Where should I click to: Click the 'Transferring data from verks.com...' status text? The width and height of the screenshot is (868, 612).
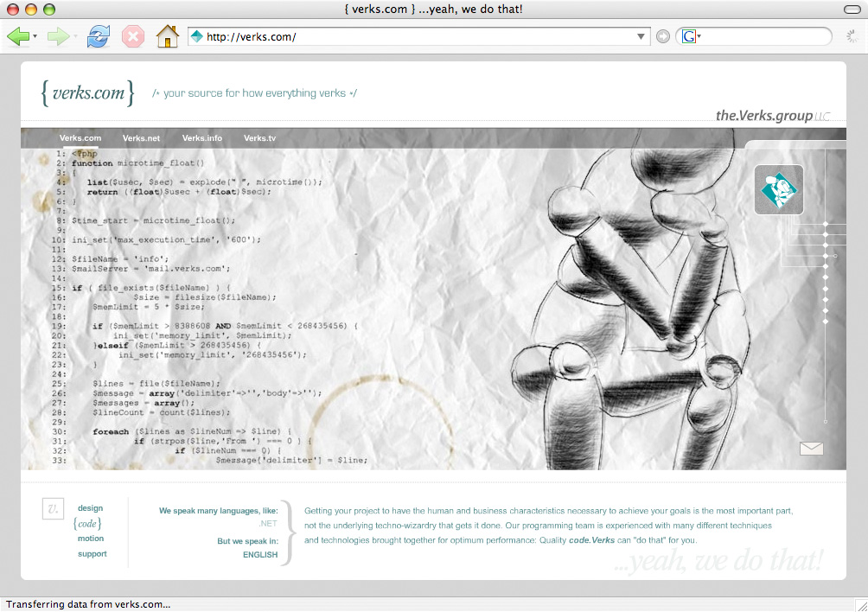tap(88, 604)
